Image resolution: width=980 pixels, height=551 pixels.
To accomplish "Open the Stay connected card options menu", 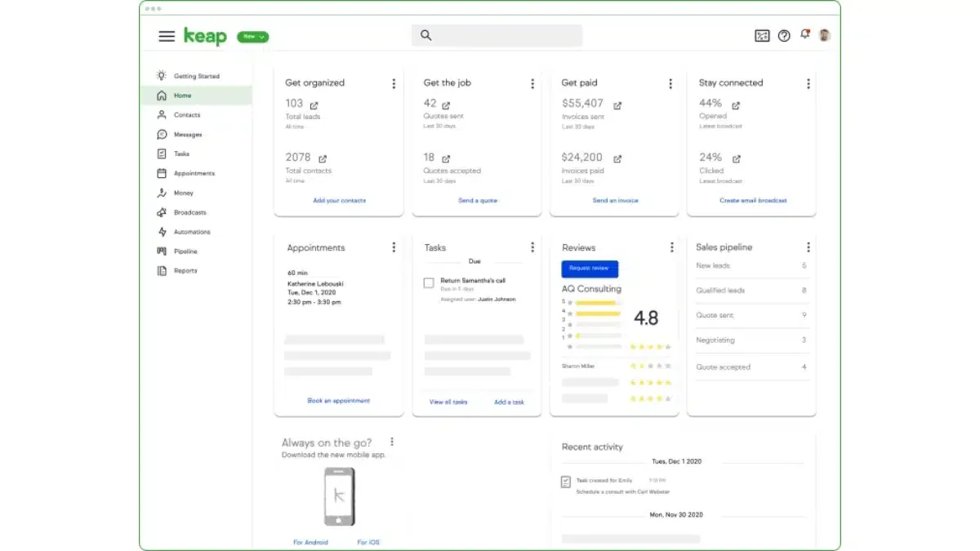I will (x=808, y=83).
